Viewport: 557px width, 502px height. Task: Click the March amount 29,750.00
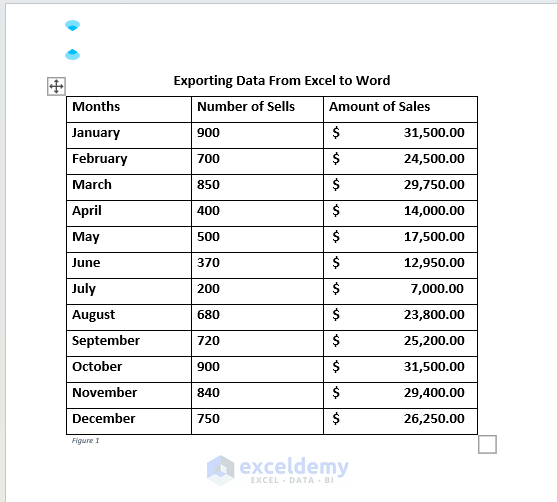(x=434, y=185)
